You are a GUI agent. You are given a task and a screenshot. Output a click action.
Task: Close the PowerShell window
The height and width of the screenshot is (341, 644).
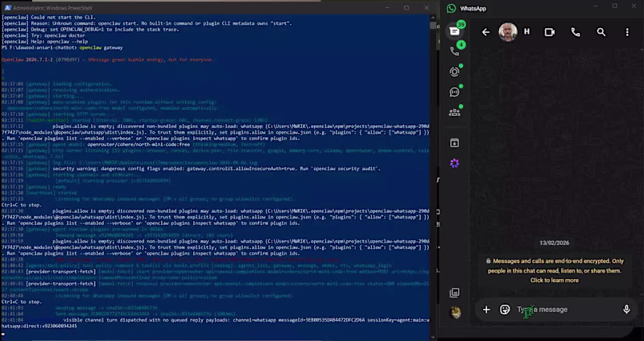pos(427,8)
